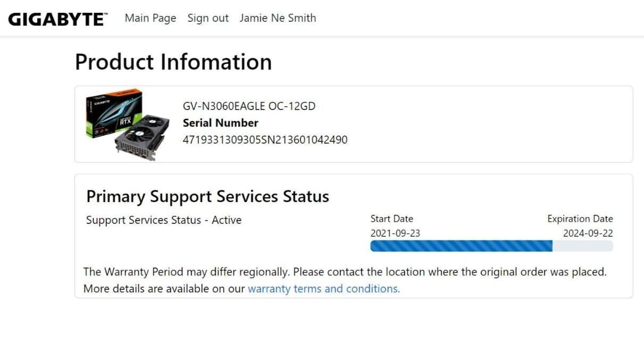644x360 pixels.
Task: Click the blue striped warranty progress bar
Action: (461, 246)
